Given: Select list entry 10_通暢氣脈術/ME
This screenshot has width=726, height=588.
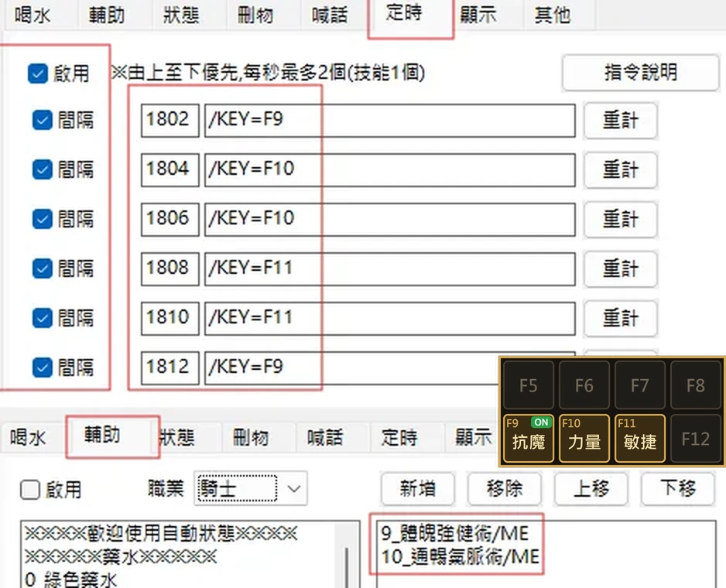Looking at the screenshot, I should click(461, 556).
